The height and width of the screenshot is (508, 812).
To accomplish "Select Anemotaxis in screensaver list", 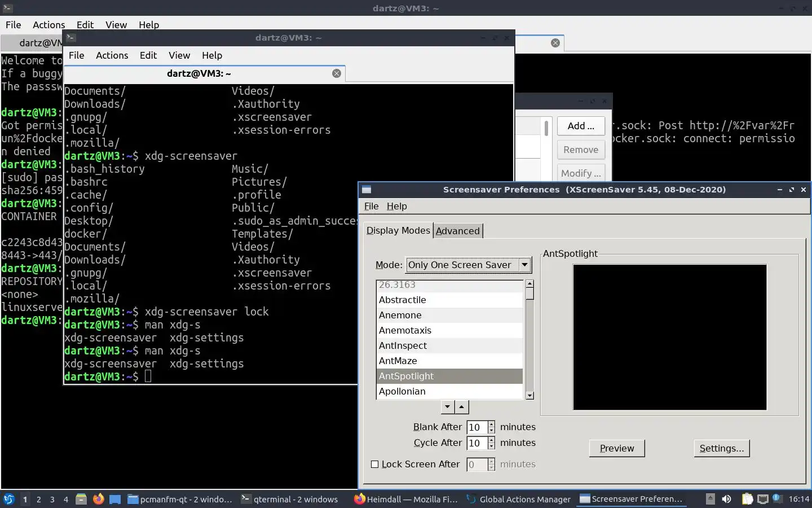I will pos(449,330).
